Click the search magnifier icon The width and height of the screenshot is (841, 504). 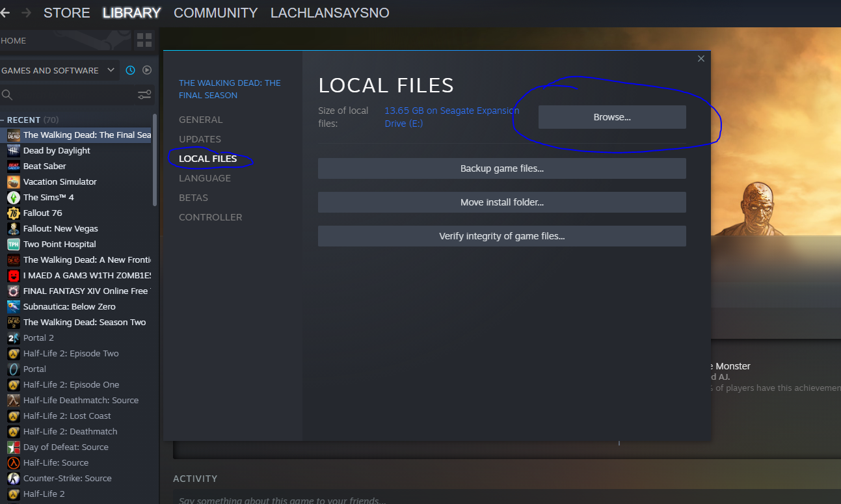(x=7, y=95)
